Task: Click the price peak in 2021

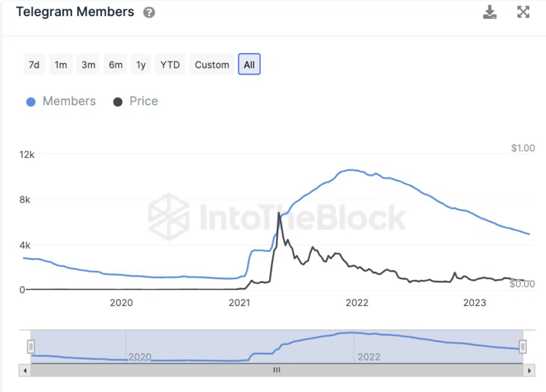Action: point(279,213)
